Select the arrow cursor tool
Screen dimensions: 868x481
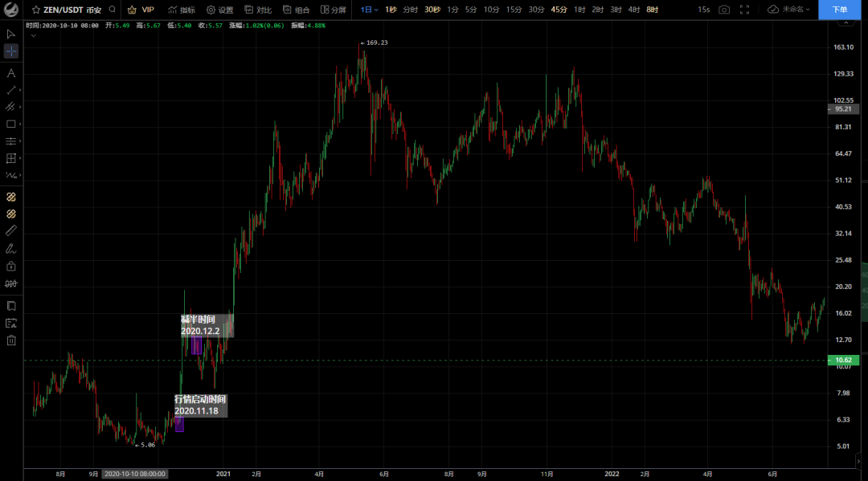[11, 34]
